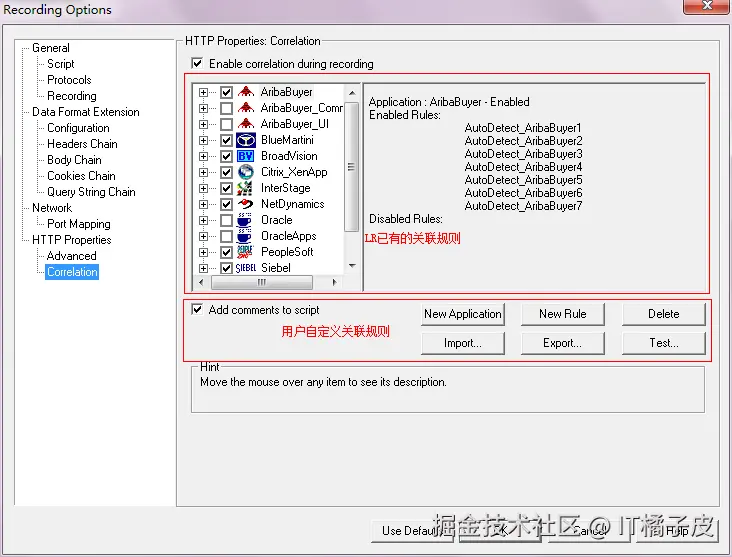Screen dimensions: 732x557
Task: Uncheck the Citrix_XenApp checkbox
Action: point(226,172)
